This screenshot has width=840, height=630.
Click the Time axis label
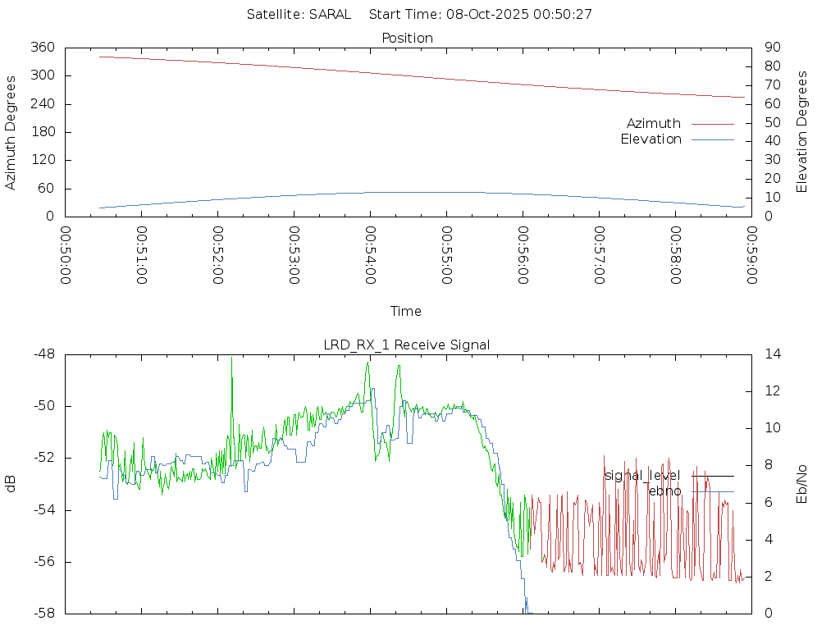click(406, 311)
